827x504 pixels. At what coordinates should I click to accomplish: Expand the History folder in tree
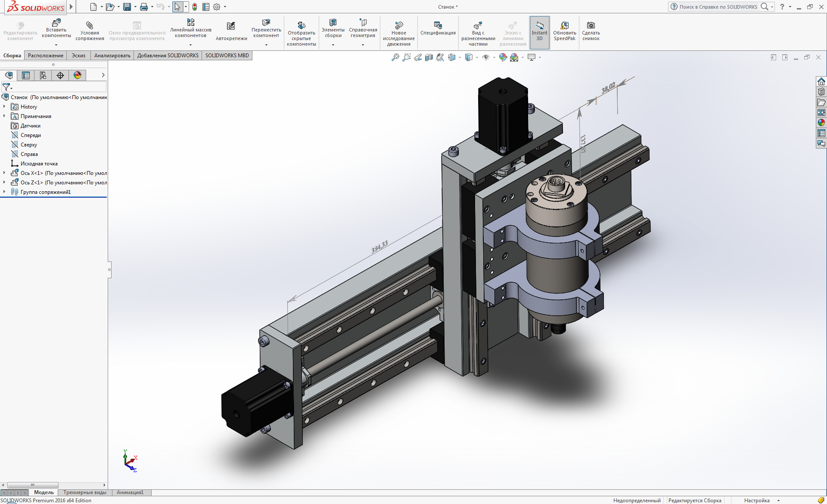(x=4, y=106)
